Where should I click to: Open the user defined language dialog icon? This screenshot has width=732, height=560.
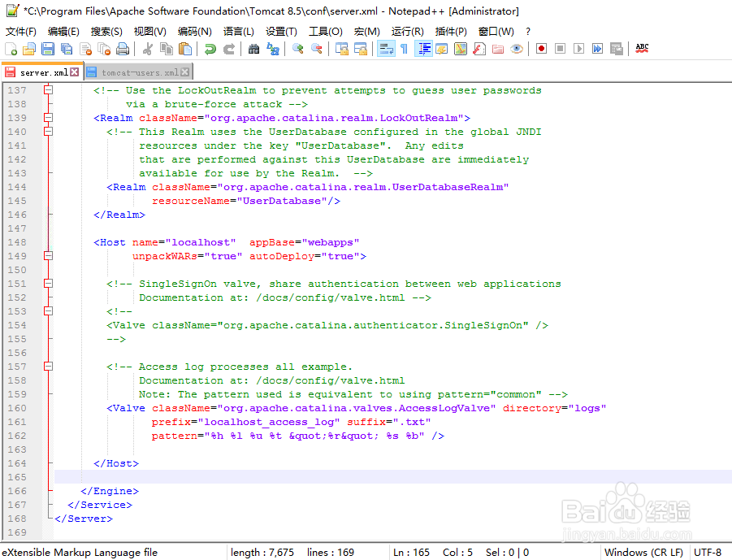(x=442, y=49)
